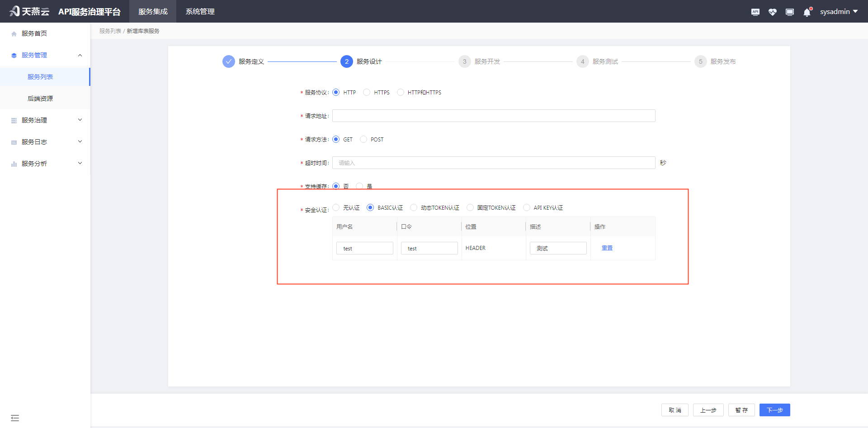
Task: Select API KEY认证 security option
Action: 527,207
